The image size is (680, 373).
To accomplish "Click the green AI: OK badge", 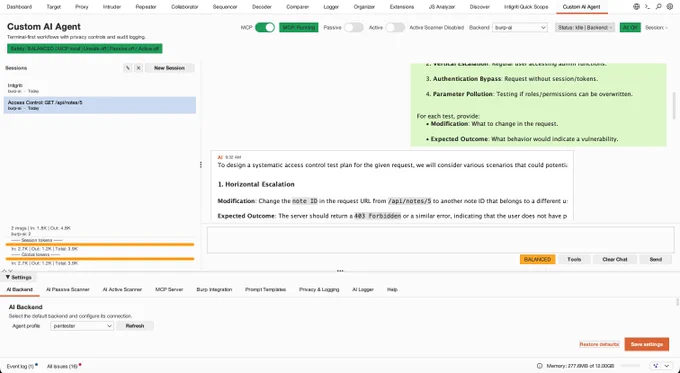I will [x=630, y=27].
